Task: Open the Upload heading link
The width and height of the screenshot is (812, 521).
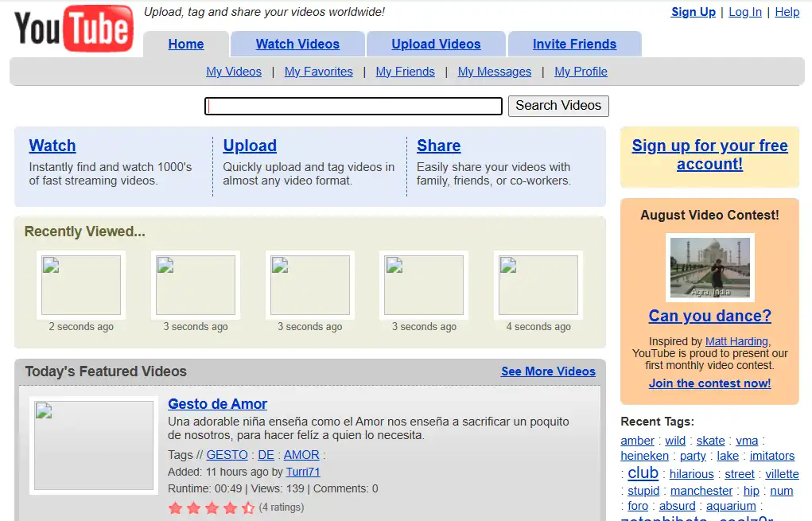Action: (x=250, y=146)
